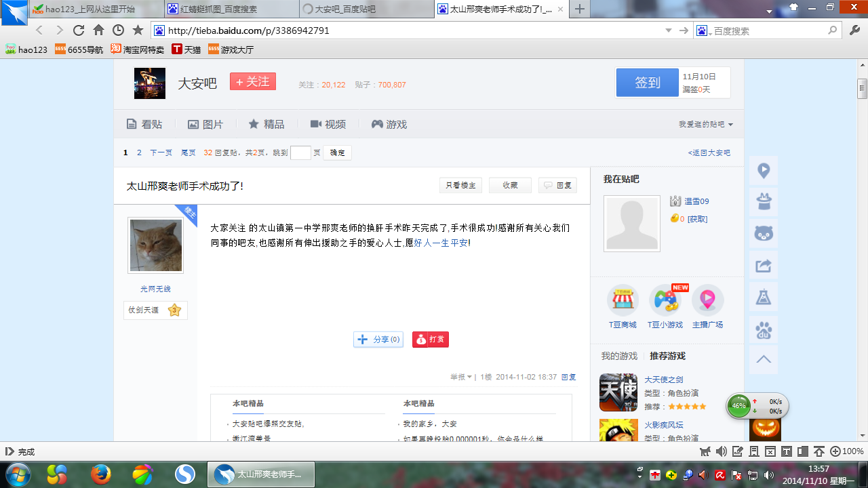Go to browser home page icon
Screen dimensions: 868x488
point(98,30)
